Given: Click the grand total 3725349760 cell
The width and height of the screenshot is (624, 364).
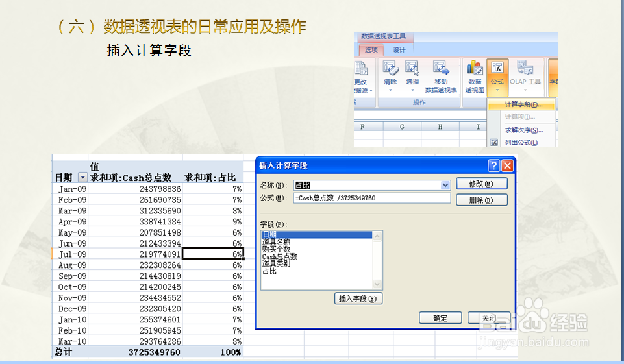Looking at the screenshot, I should point(155,352).
